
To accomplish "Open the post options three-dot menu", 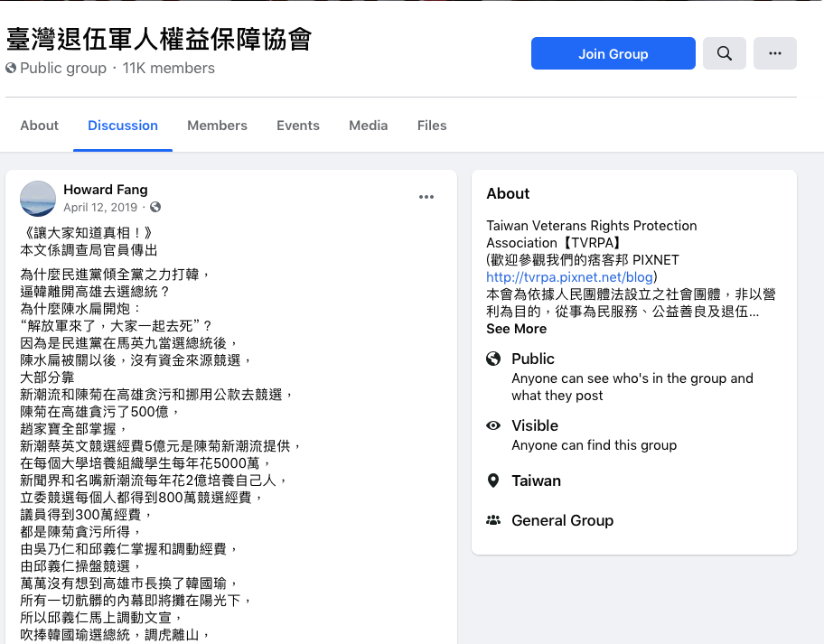I will [x=426, y=197].
